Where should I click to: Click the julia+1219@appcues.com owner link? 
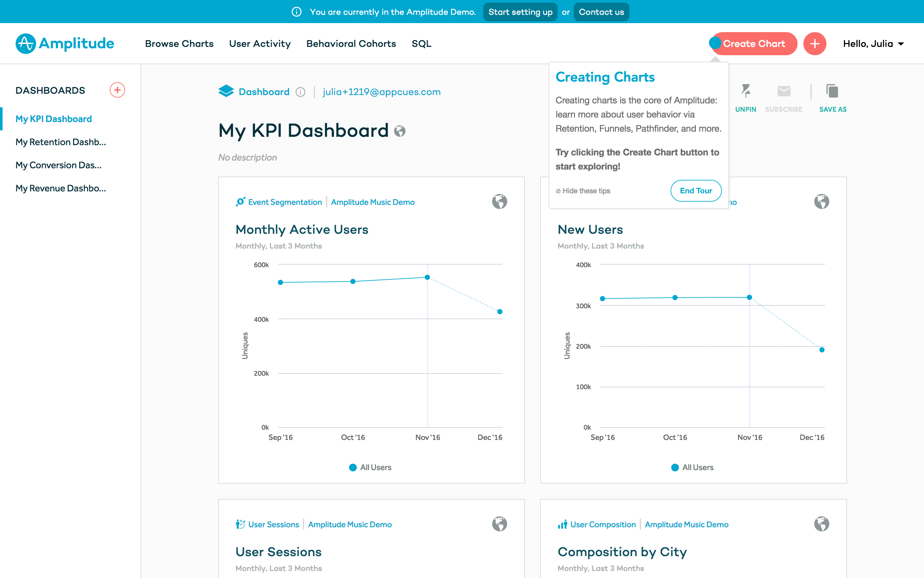381,92
